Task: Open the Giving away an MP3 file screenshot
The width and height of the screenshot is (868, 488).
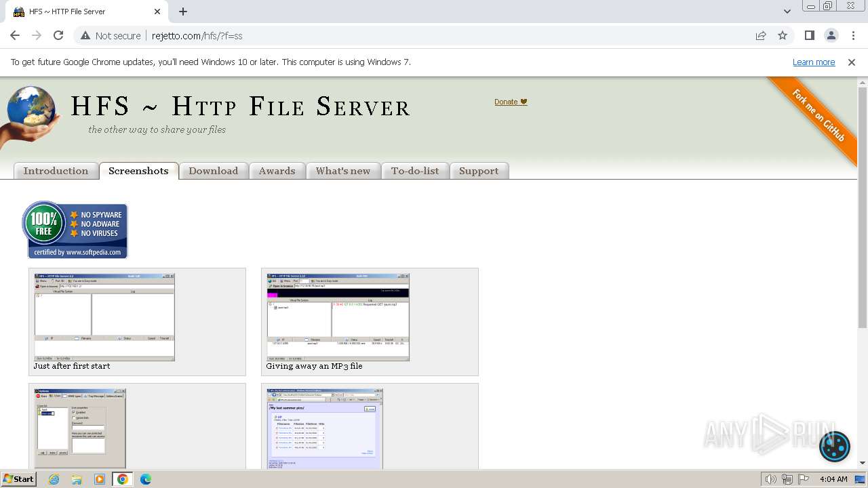Action: coord(338,317)
